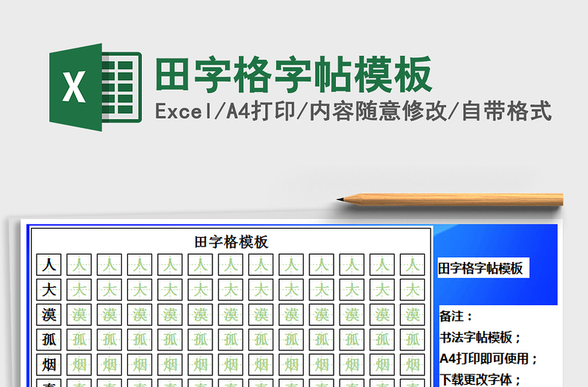The width and height of the screenshot is (588, 387).
Task: Click the black 孤 character cell
Action: pos(49,339)
